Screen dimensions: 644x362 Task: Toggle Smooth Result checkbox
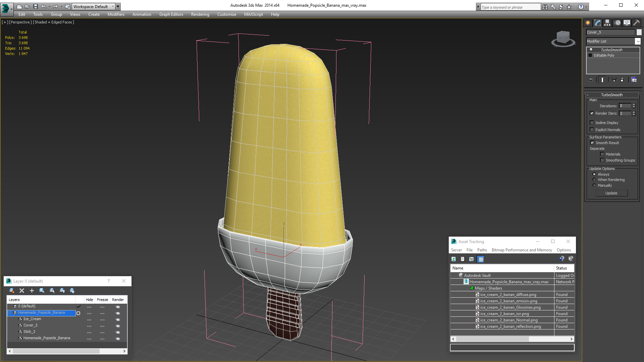tap(592, 143)
